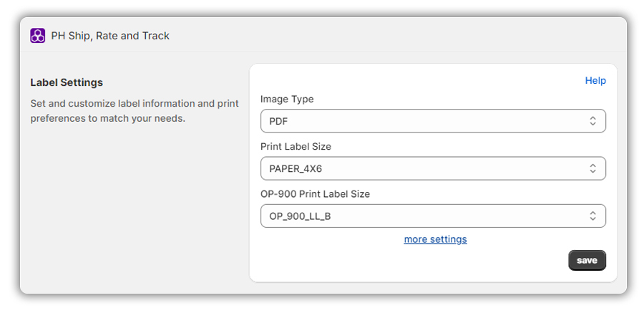Click the Image Type field label
This screenshot has height=313, width=644.
287,99
